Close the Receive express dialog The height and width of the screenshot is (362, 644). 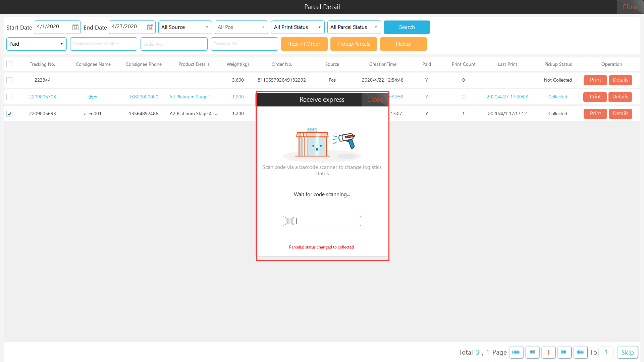coord(375,100)
